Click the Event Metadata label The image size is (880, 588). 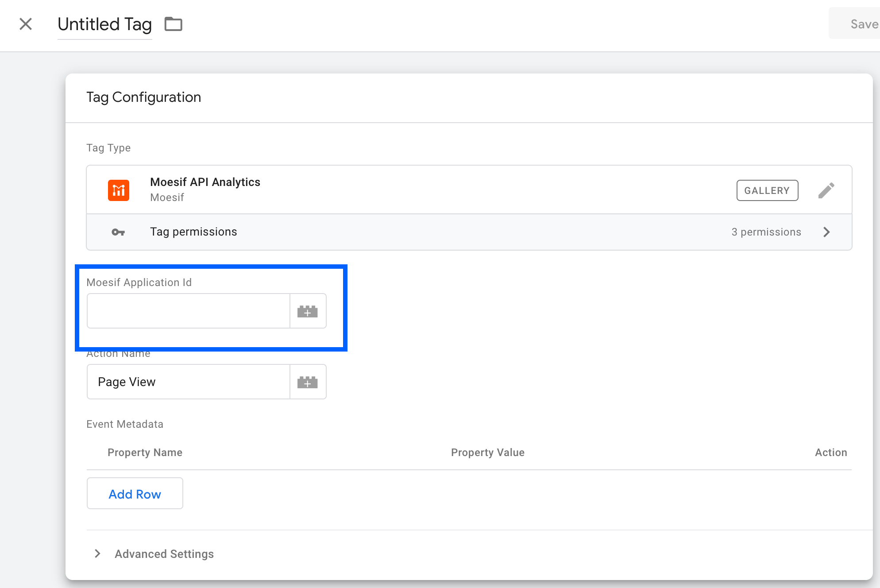tap(125, 424)
